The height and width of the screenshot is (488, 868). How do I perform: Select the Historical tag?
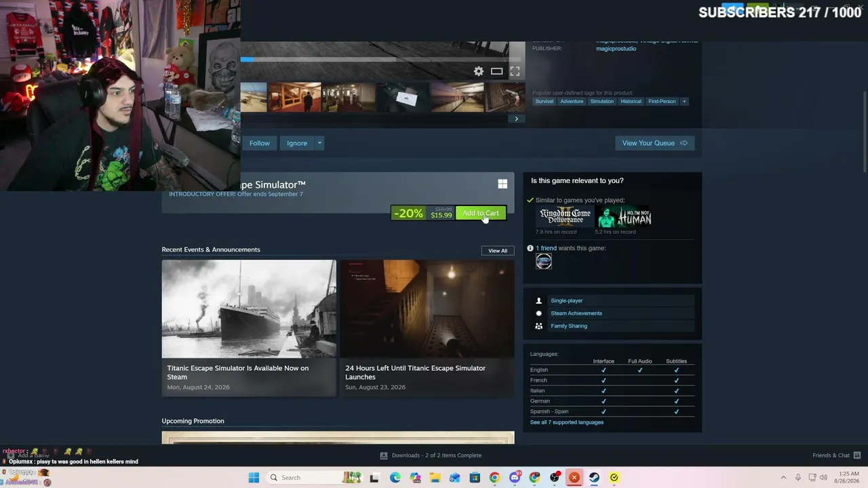(x=631, y=102)
